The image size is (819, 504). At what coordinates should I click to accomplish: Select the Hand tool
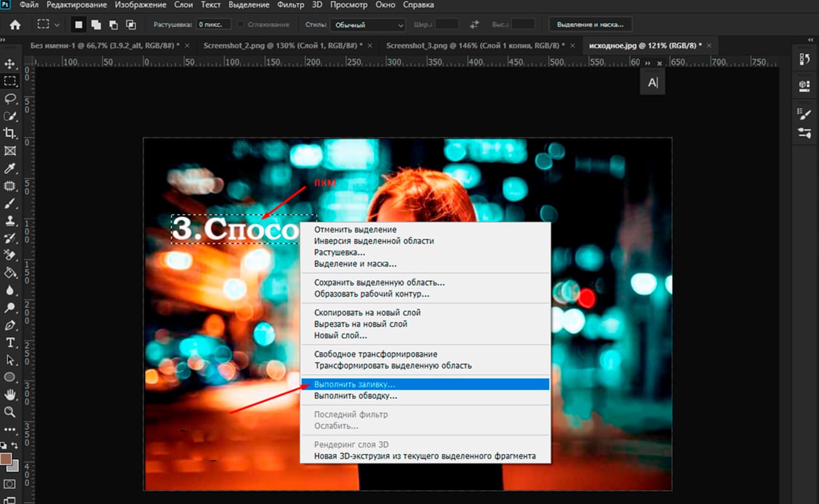coord(10,394)
